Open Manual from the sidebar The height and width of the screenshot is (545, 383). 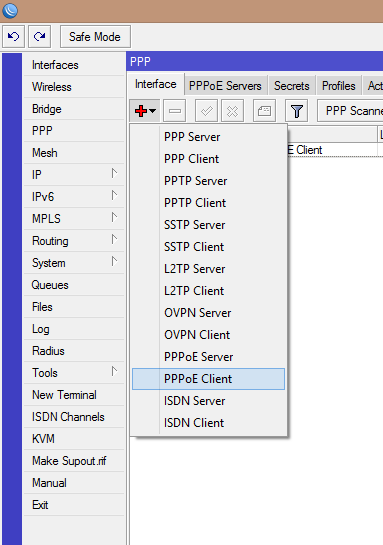tap(74, 483)
